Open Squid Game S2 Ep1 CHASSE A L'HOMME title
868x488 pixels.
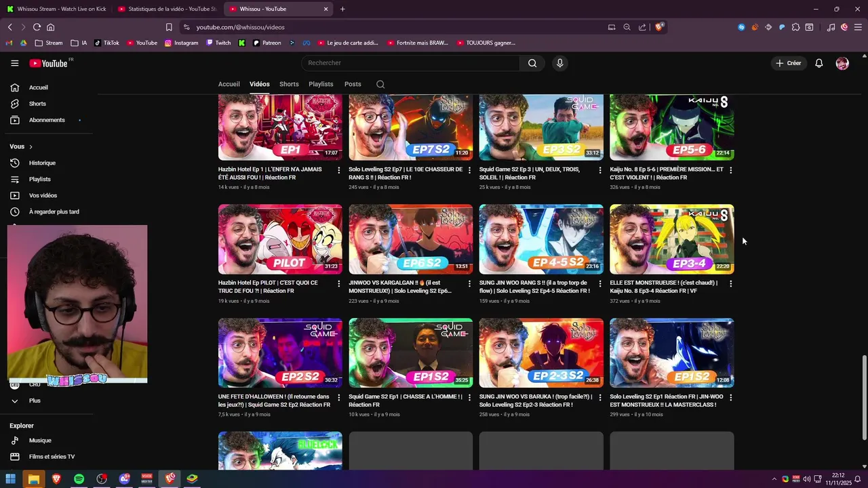406,401
